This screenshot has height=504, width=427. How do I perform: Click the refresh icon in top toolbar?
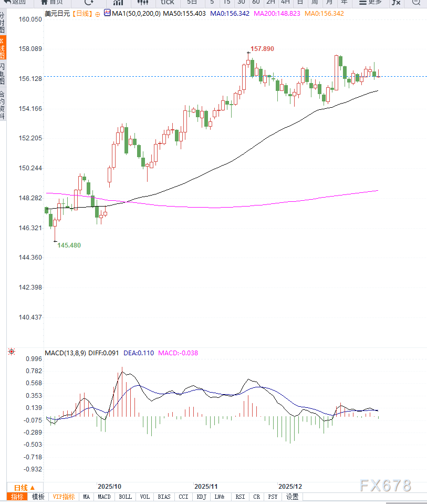89,2
